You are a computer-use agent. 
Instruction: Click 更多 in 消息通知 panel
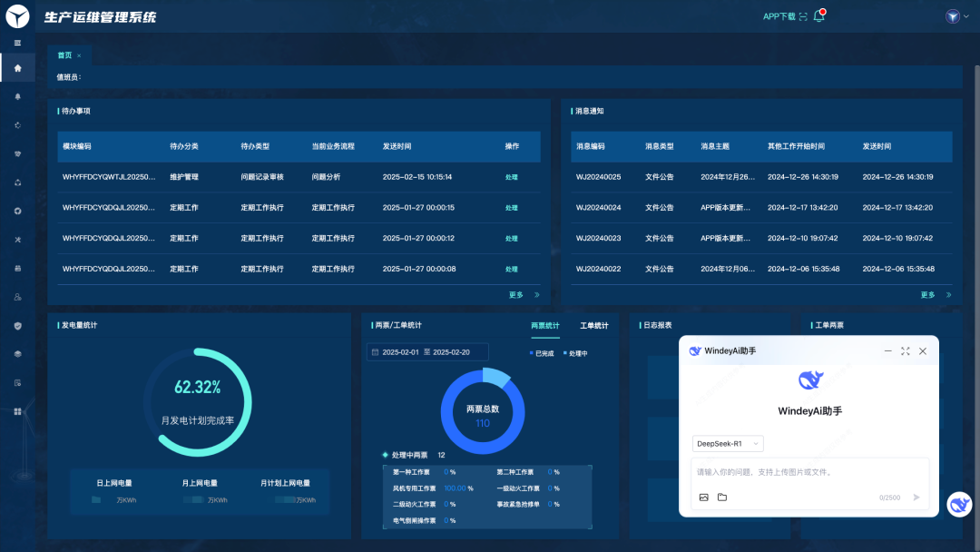pos(927,295)
